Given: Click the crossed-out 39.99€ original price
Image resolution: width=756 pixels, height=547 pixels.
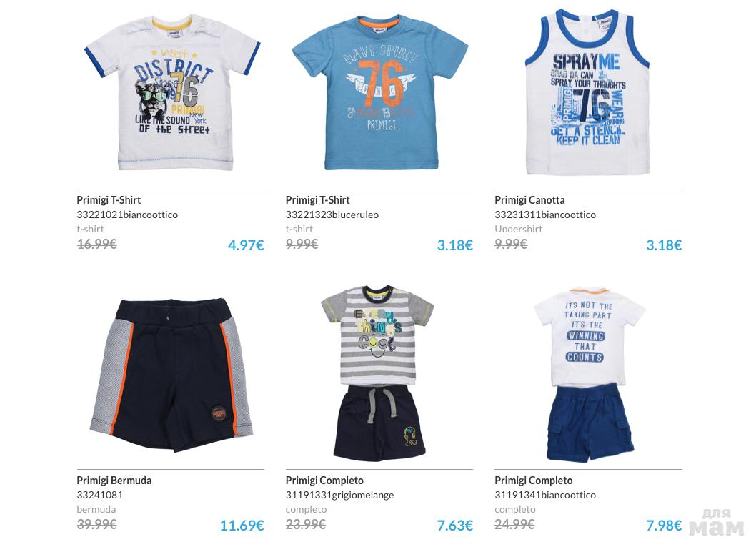Looking at the screenshot, I should [96, 524].
